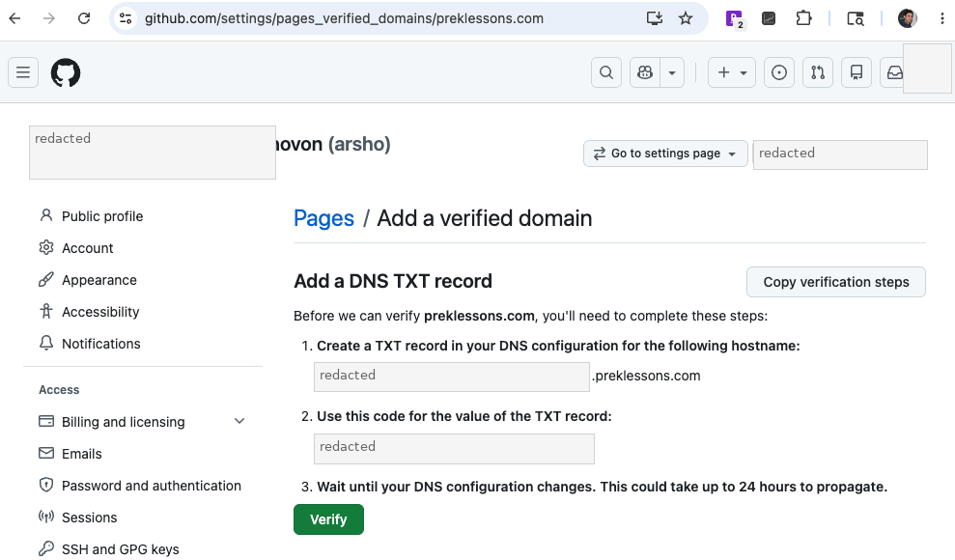Open GitHub Copilot chat icon

(645, 72)
